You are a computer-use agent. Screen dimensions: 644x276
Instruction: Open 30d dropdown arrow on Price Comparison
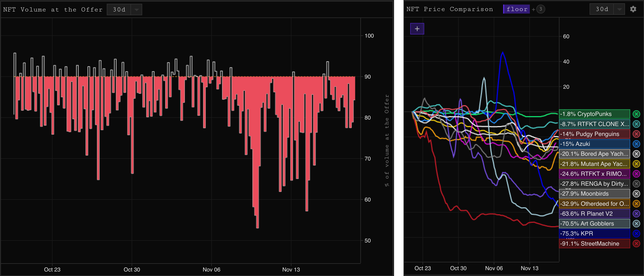(x=619, y=9)
